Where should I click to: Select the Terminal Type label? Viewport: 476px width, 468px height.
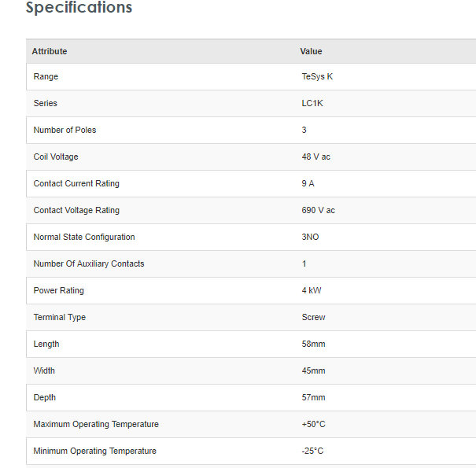click(x=60, y=317)
